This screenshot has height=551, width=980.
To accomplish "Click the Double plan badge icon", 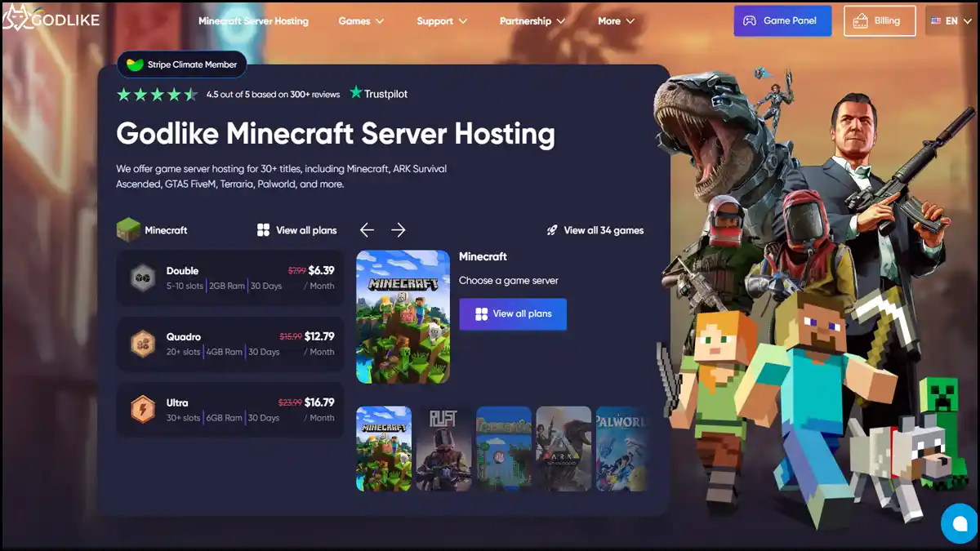I will (x=143, y=278).
